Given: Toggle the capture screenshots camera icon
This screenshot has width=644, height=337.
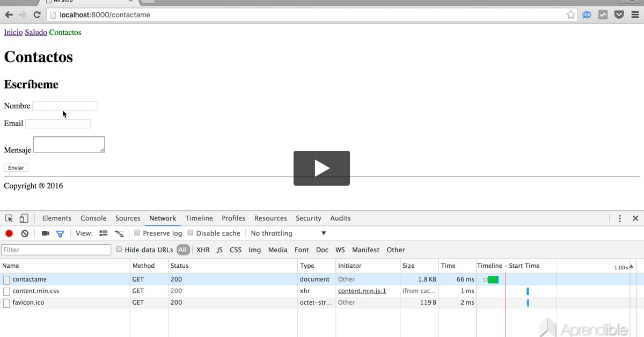Looking at the screenshot, I should pyautogui.click(x=46, y=233).
